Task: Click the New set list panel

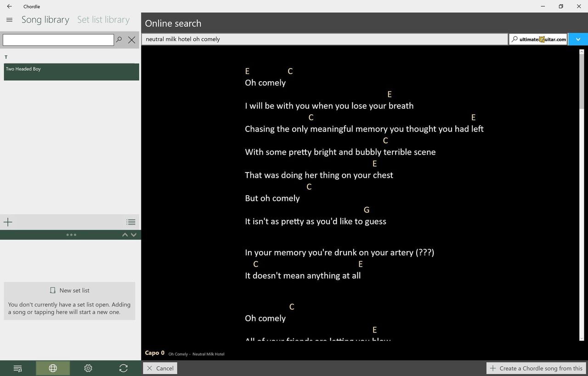Action: pos(69,301)
